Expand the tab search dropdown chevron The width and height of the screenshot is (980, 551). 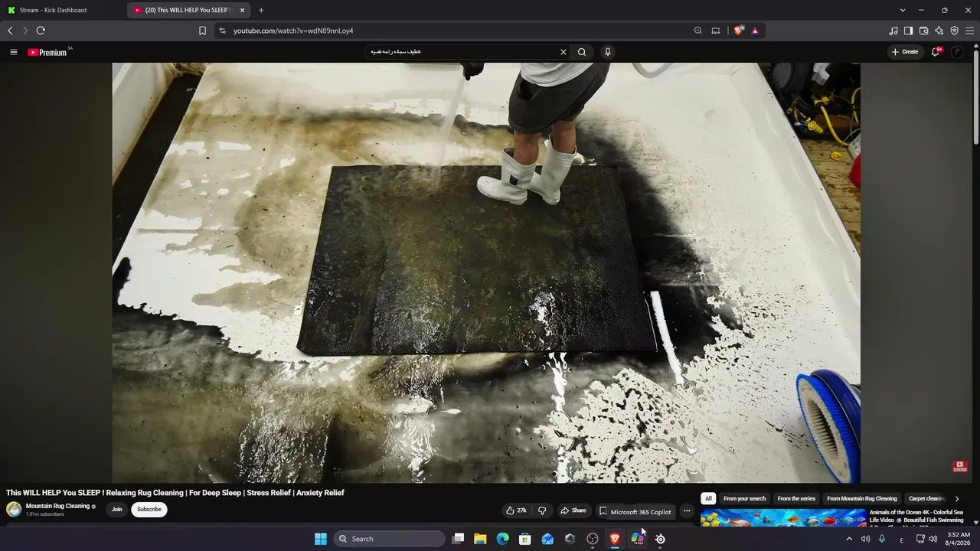(903, 10)
